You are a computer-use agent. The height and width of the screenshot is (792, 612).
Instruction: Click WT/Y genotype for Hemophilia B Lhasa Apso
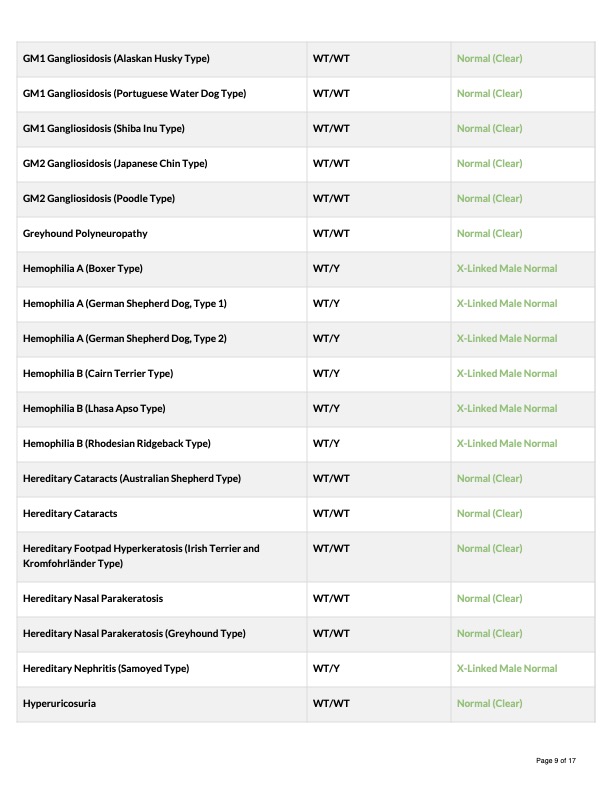coord(326,409)
